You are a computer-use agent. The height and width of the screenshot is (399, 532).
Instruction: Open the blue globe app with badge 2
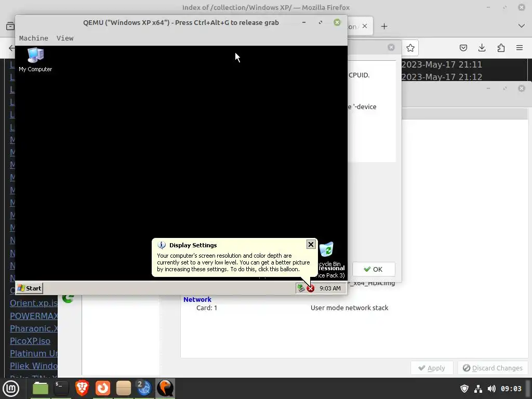pyautogui.click(x=144, y=389)
